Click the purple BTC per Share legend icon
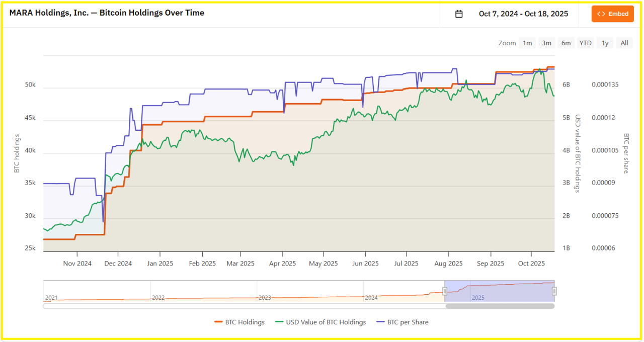This screenshot has width=644, height=342. tap(380, 322)
